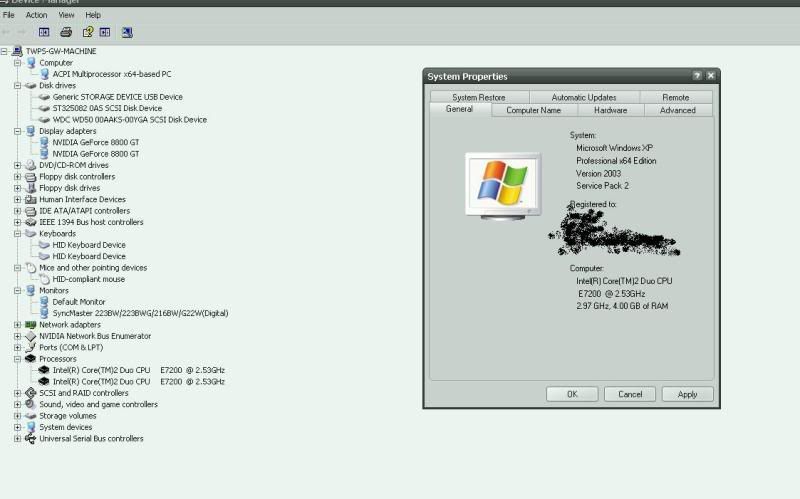Screen dimensions: 800x499
Task: Click the TWPS-GW-MACHINE root computer icon
Action: click(x=17, y=51)
